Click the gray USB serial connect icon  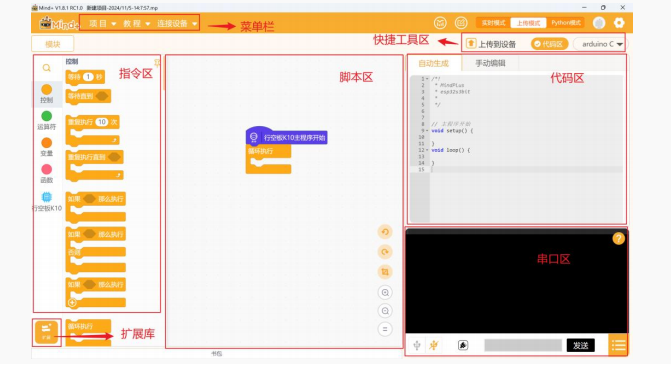click(417, 345)
